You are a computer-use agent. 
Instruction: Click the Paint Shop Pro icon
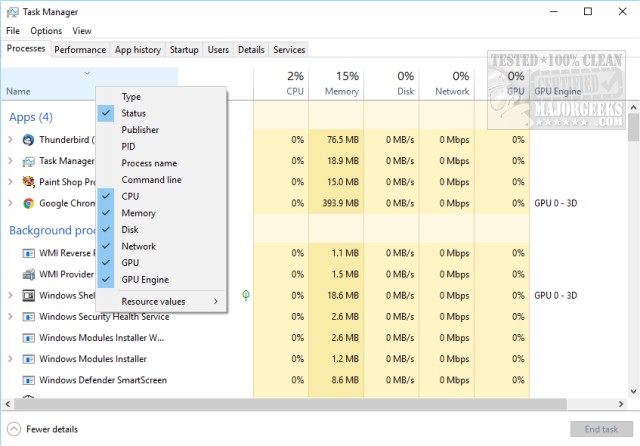pyautogui.click(x=27, y=182)
